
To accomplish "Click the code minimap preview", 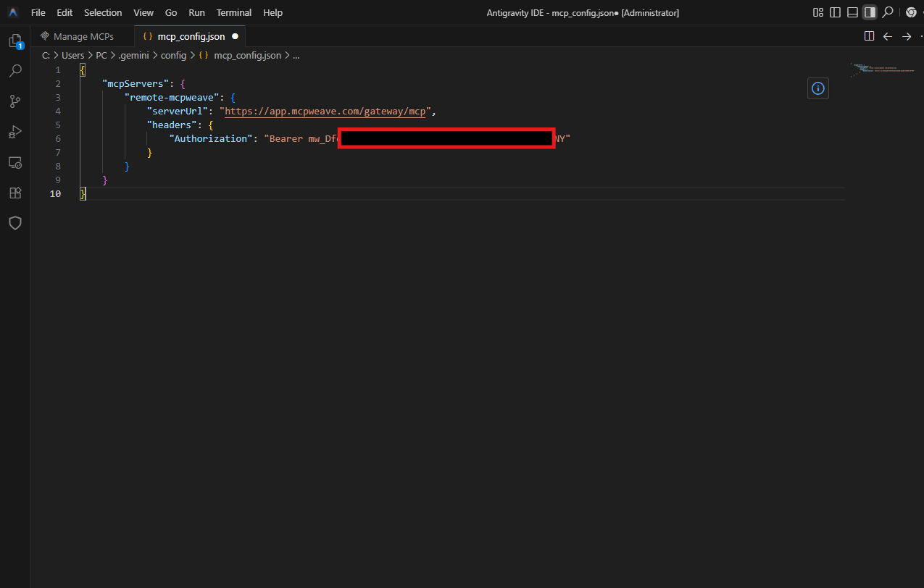I will click(882, 69).
